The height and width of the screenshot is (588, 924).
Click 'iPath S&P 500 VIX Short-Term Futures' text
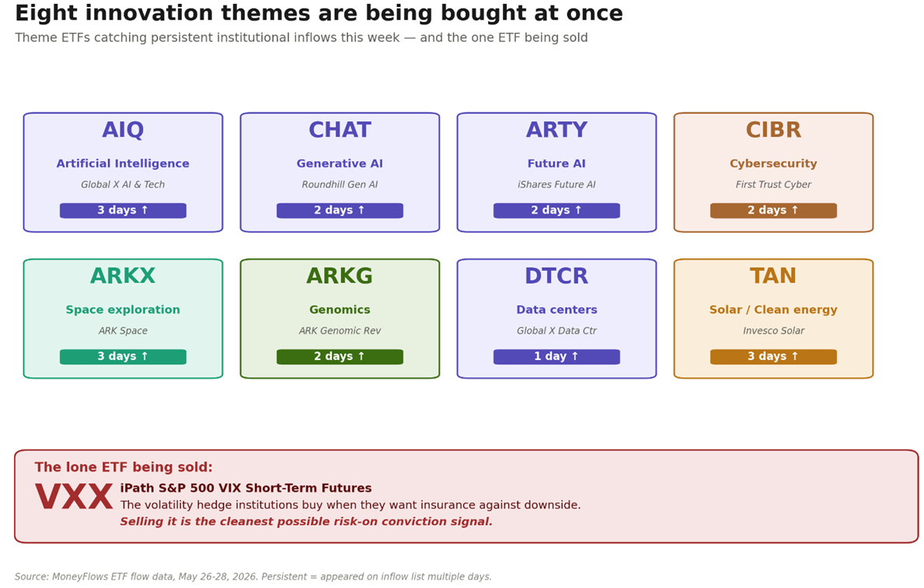246,488
